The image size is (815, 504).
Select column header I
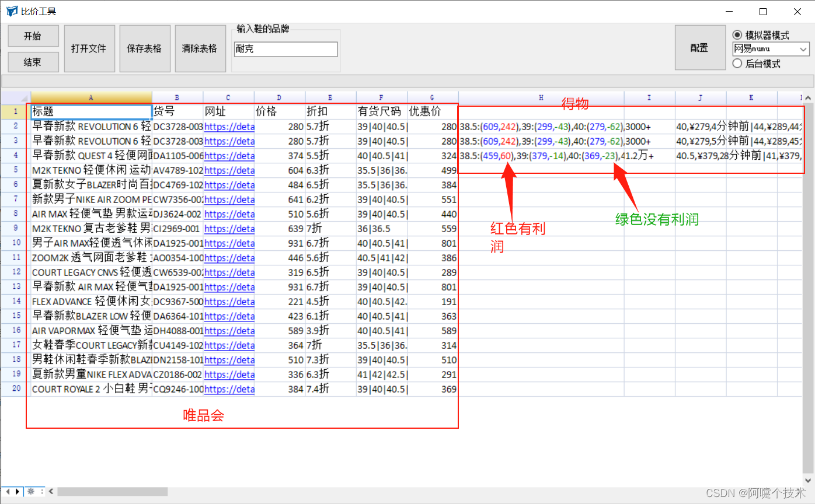pyautogui.click(x=649, y=97)
